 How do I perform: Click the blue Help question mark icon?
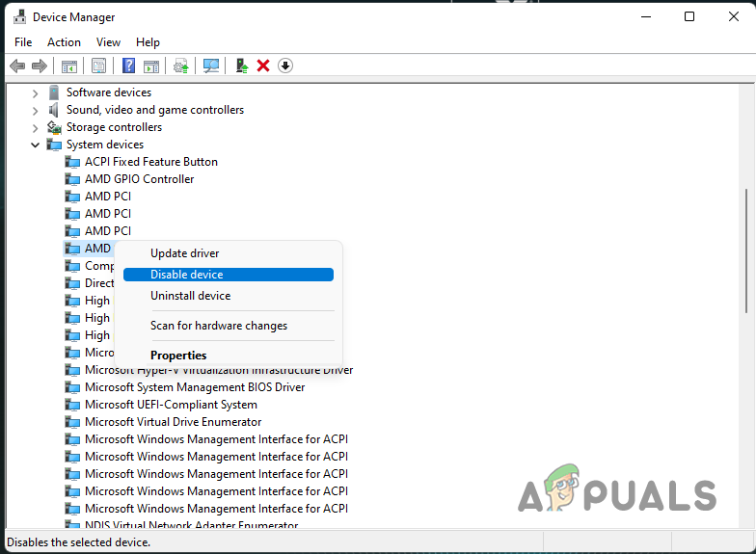pyautogui.click(x=129, y=66)
